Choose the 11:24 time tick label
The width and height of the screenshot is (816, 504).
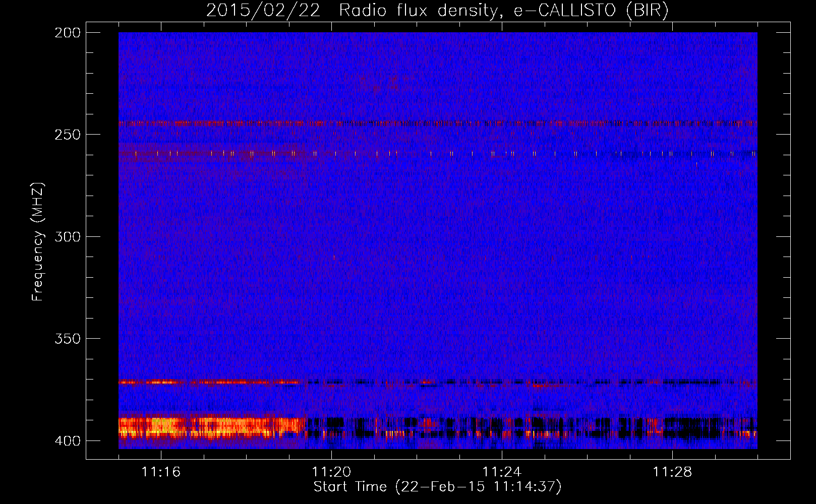pyautogui.click(x=502, y=472)
